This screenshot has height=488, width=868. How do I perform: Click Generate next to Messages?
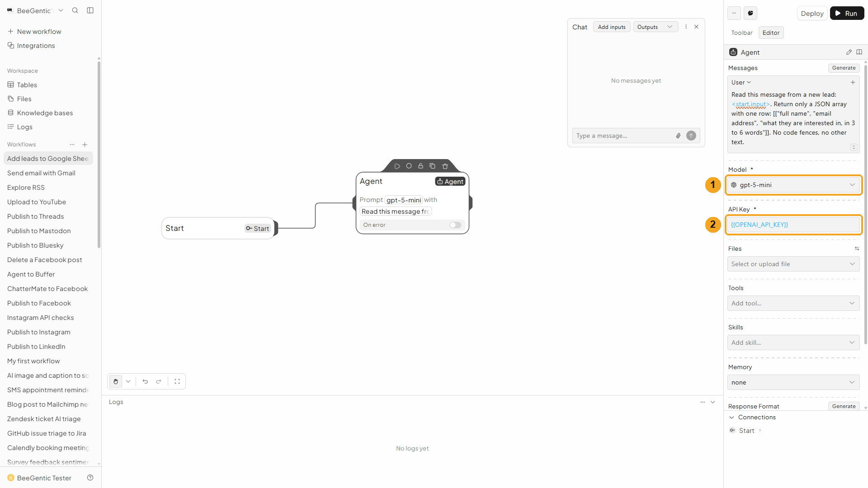(844, 68)
